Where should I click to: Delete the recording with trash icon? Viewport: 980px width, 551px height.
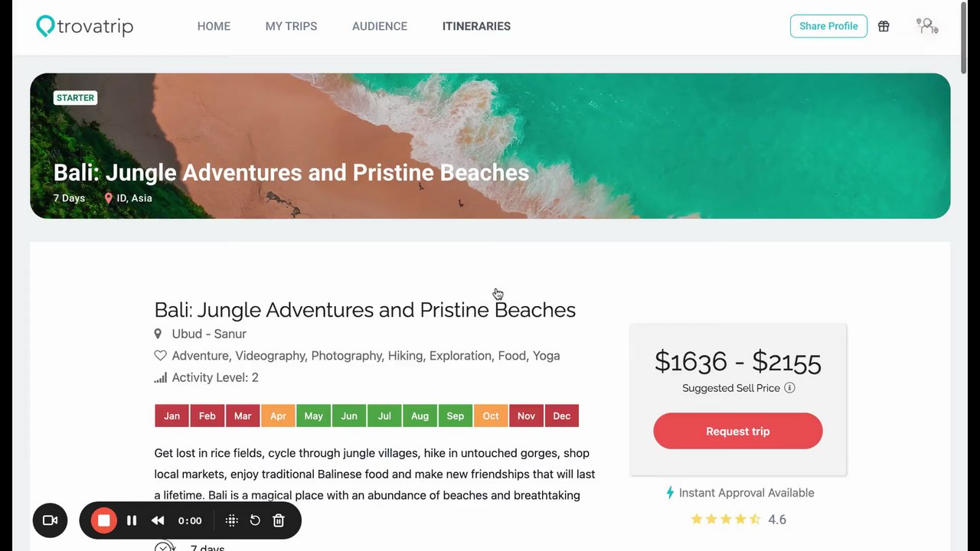click(279, 520)
